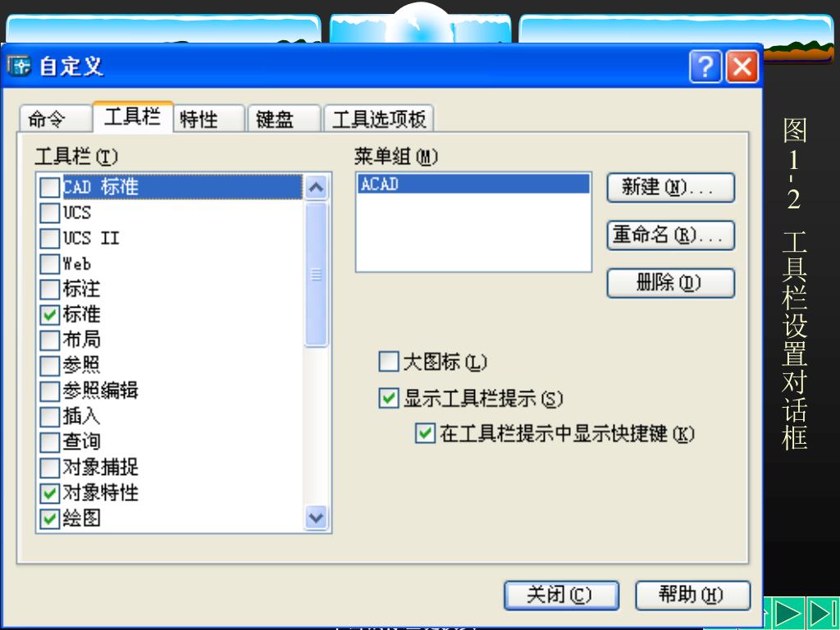The height and width of the screenshot is (630, 840).
Task: Switch to the 命令 tab
Action: point(55,118)
